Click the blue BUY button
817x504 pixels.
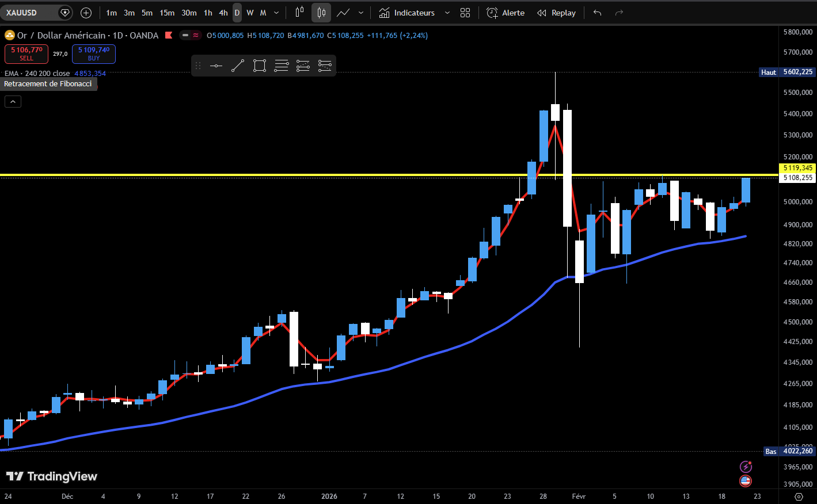(x=94, y=54)
